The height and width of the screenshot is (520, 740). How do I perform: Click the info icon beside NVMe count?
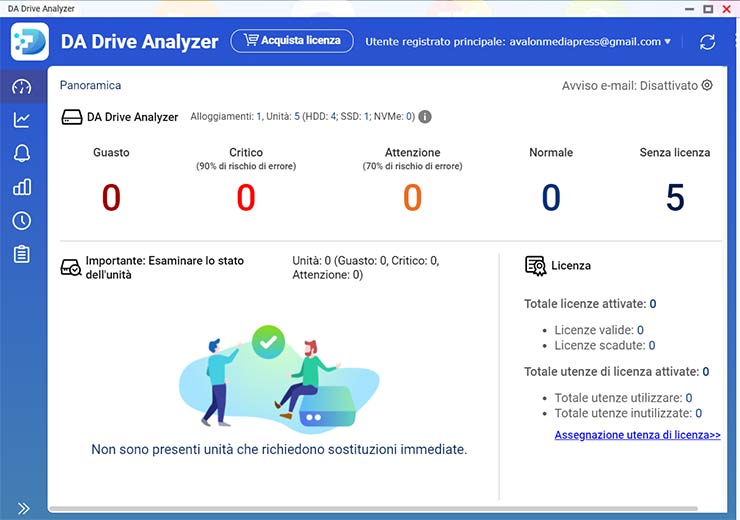[425, 117]
